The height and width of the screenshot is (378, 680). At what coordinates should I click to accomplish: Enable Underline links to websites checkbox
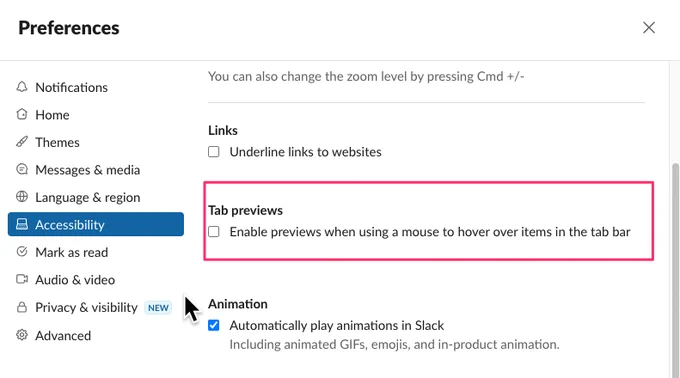(x=213, y=152)
